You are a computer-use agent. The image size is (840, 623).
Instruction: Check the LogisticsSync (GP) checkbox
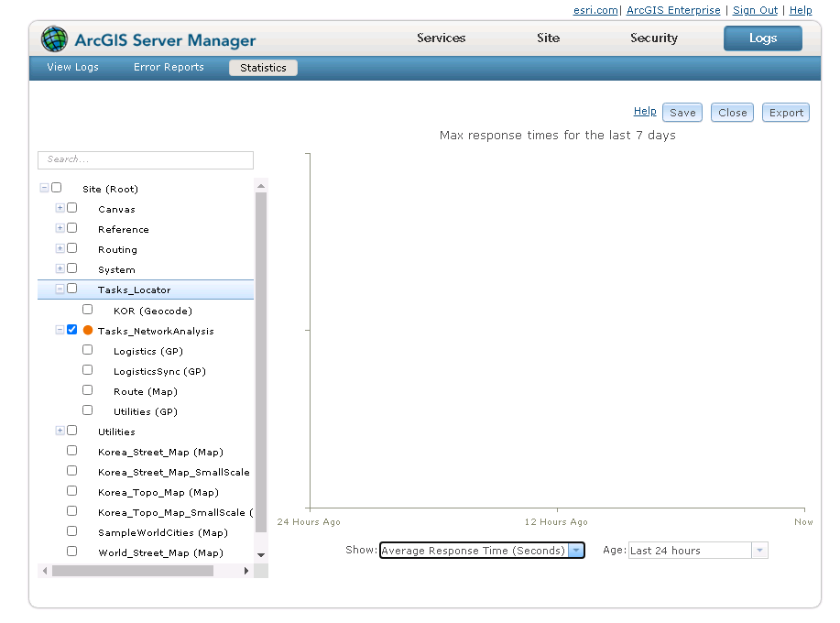87,370
